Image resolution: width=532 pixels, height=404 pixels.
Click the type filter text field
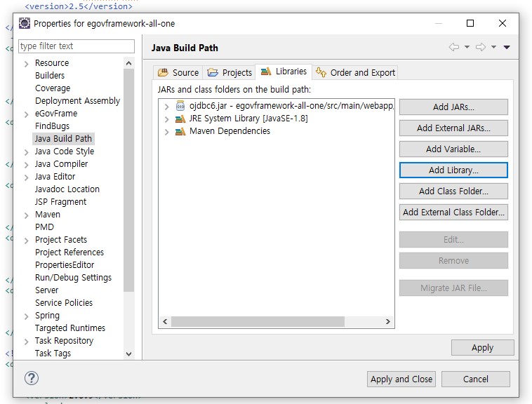coord(77,46)
